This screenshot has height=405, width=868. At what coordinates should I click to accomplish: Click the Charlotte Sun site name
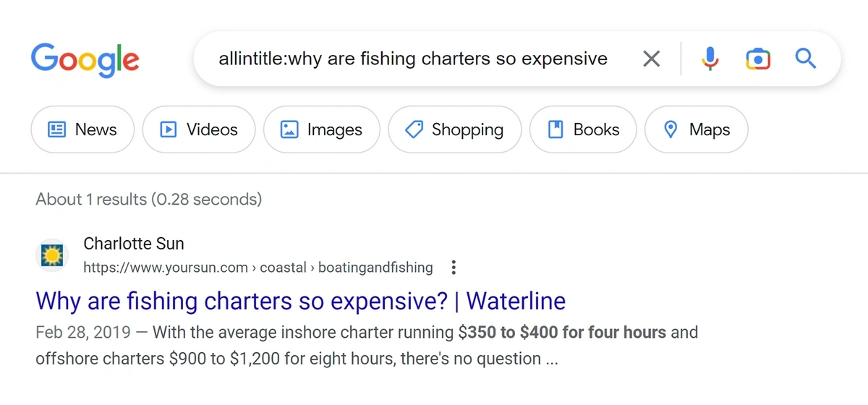tap(134, 244)
